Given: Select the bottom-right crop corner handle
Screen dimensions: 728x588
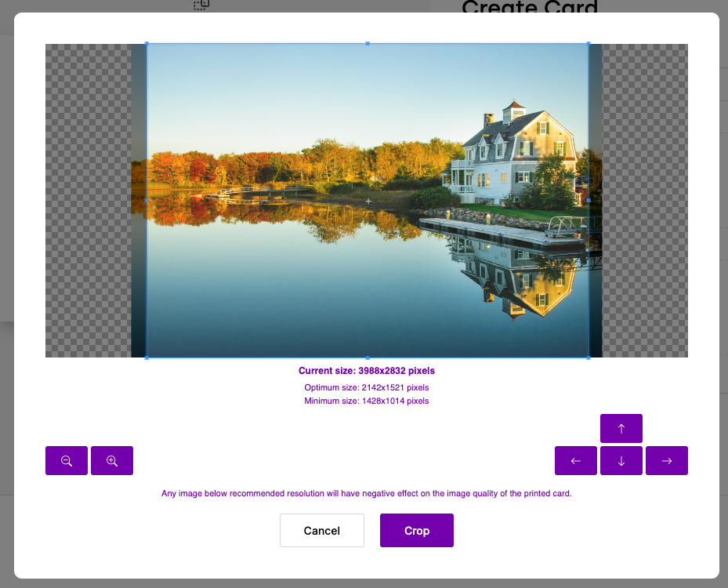Looking at the screenshot, I should tap(589, 358).
